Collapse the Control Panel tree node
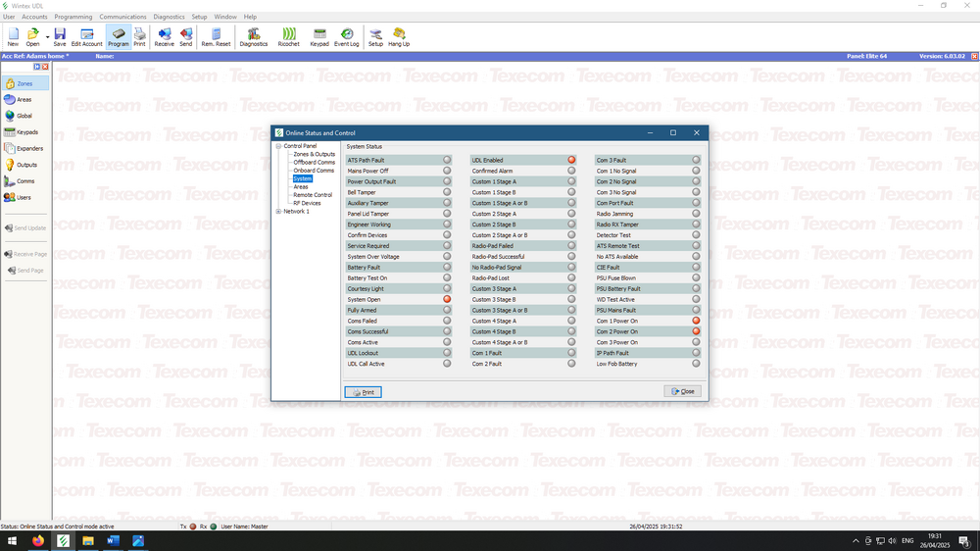 (278, 146)
